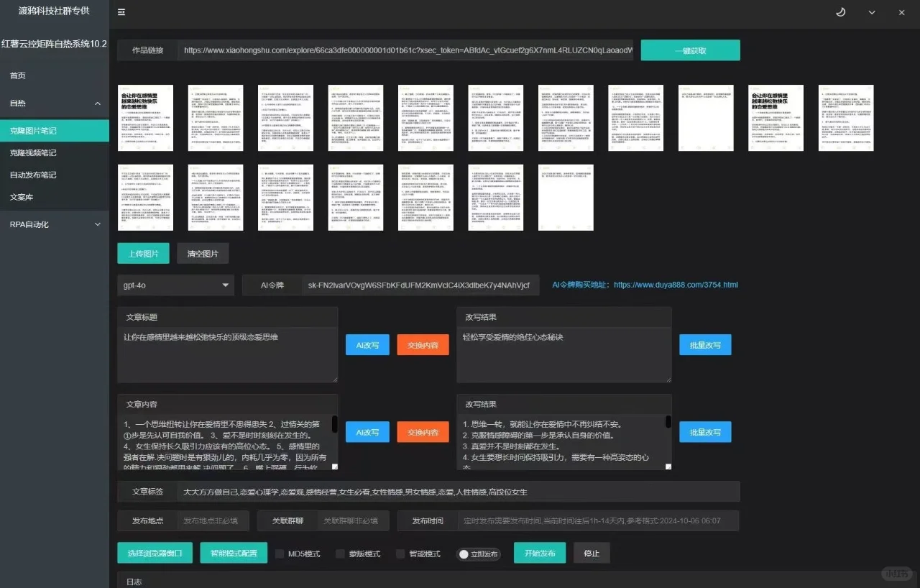Open the nearly blank thumbnail ending the second row

pos(566,197)
